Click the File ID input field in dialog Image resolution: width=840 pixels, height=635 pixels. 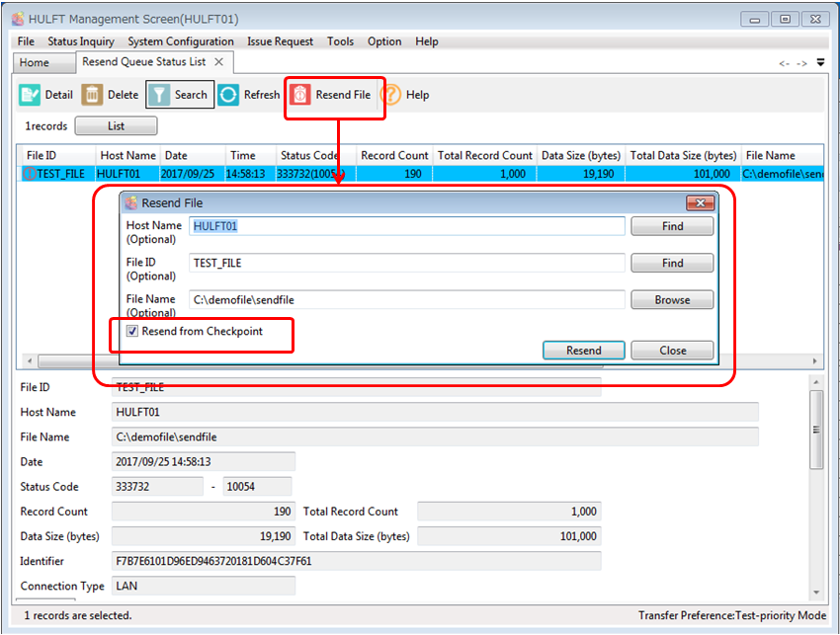point(406,264)
